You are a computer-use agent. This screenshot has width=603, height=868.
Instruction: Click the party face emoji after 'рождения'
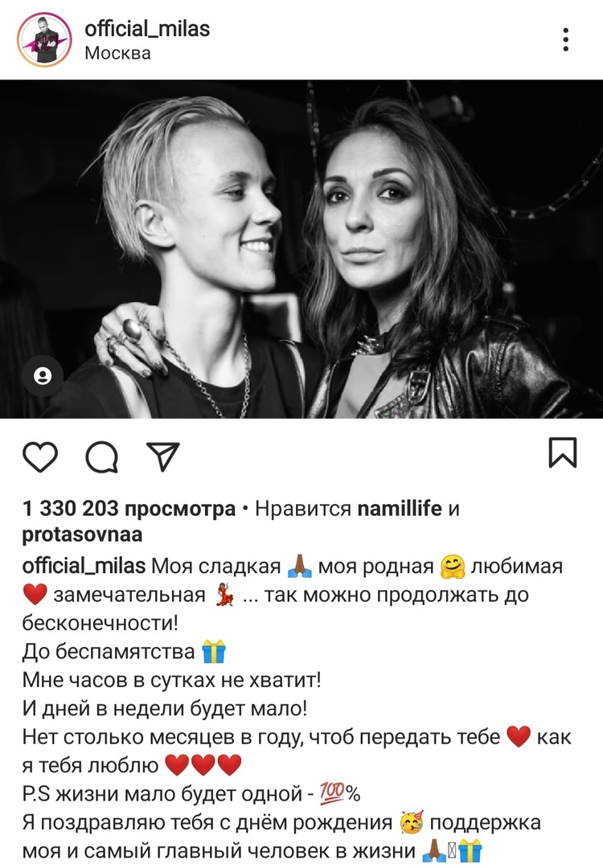tap(411, 823)
